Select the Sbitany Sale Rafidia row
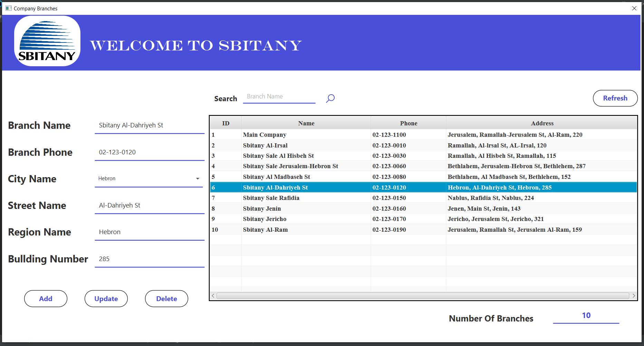This screenshot has width=644, height=346. 423,198
